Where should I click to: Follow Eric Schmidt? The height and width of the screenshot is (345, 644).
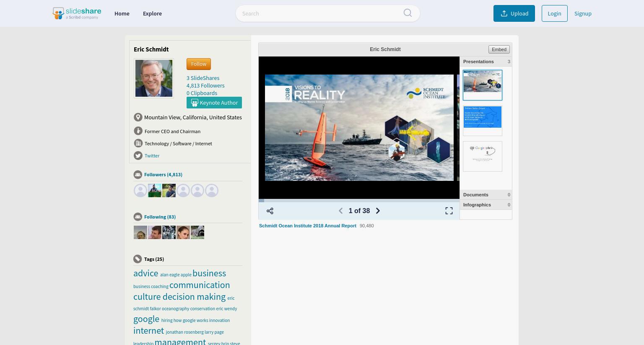pyautogui.click(x=199, y=64)
